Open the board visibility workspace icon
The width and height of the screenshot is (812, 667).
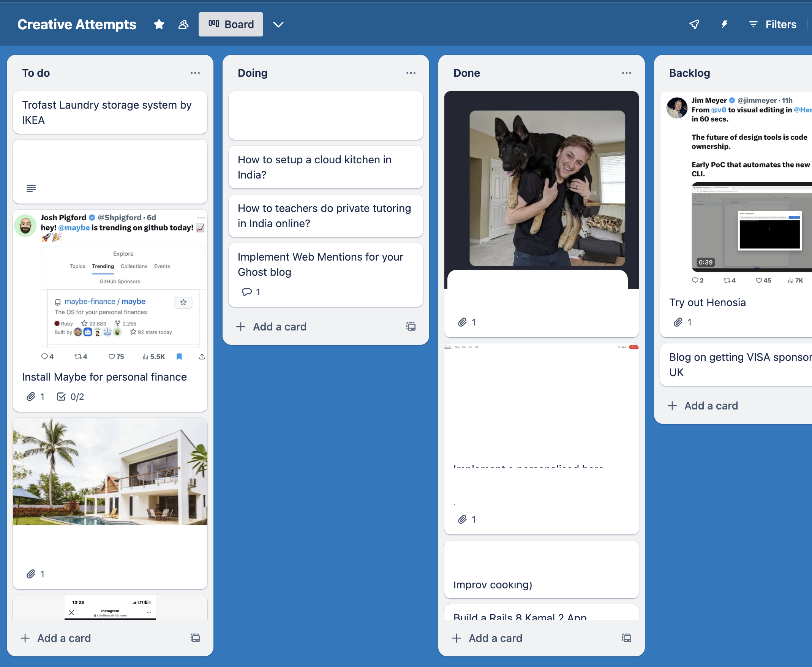click(183, 25)
